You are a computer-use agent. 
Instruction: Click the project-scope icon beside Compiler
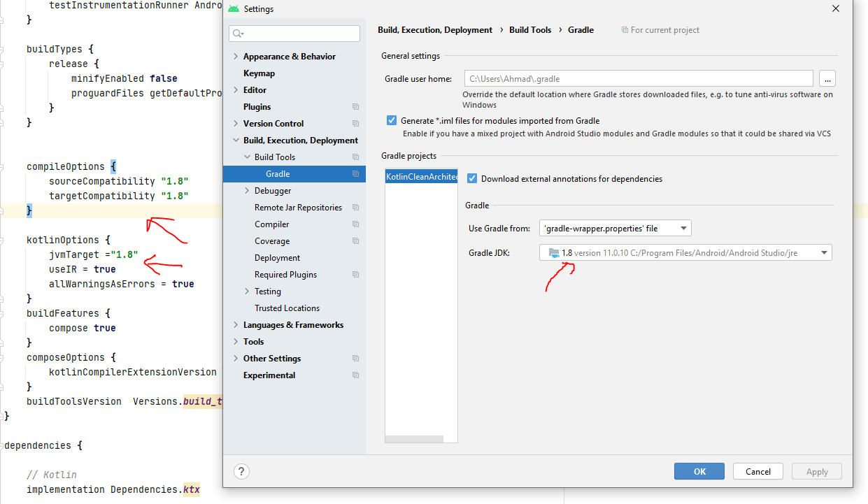click(355, 224)
